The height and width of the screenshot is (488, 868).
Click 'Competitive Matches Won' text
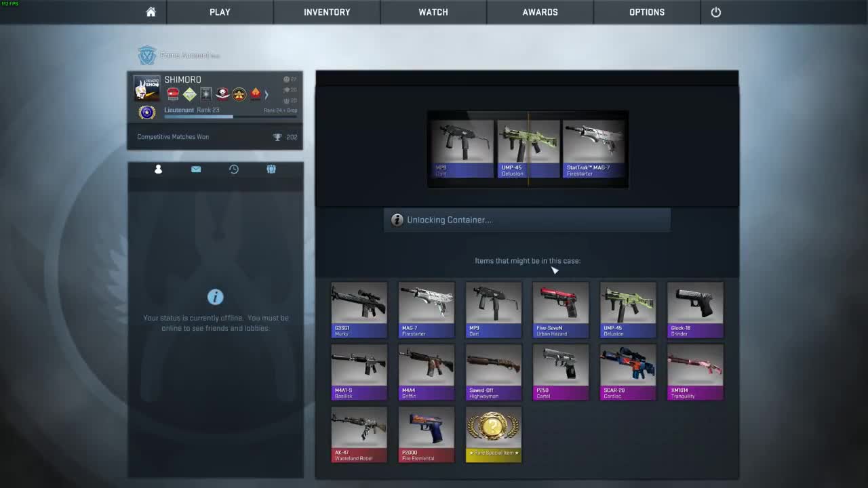[173, 137]
